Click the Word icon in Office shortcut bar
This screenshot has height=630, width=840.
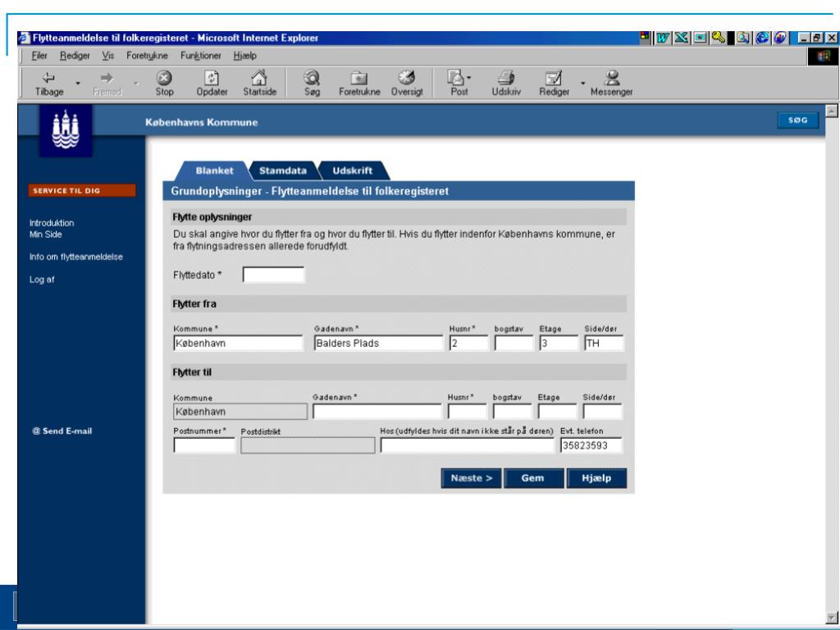pos(663,38)
